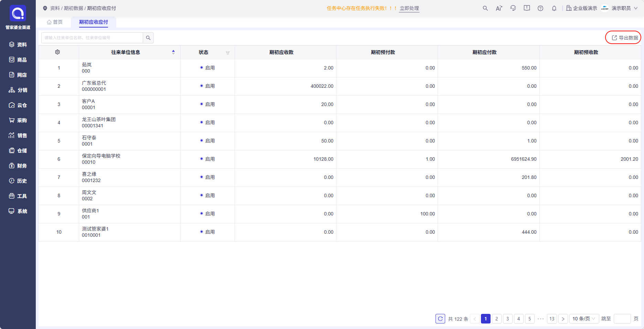The height and width of the screenshot is (329, 644).
Task: Select the 石守泰 row name
Action: tap(89, 138)
